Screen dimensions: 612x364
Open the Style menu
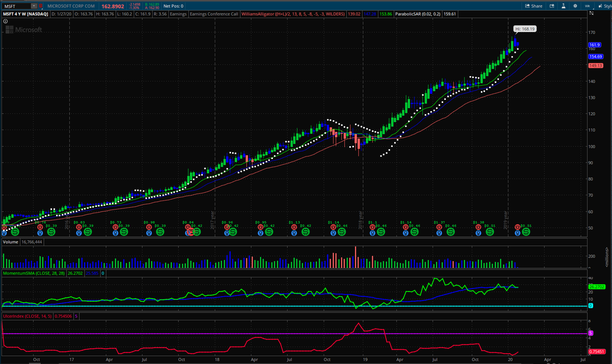pos(604,6)
